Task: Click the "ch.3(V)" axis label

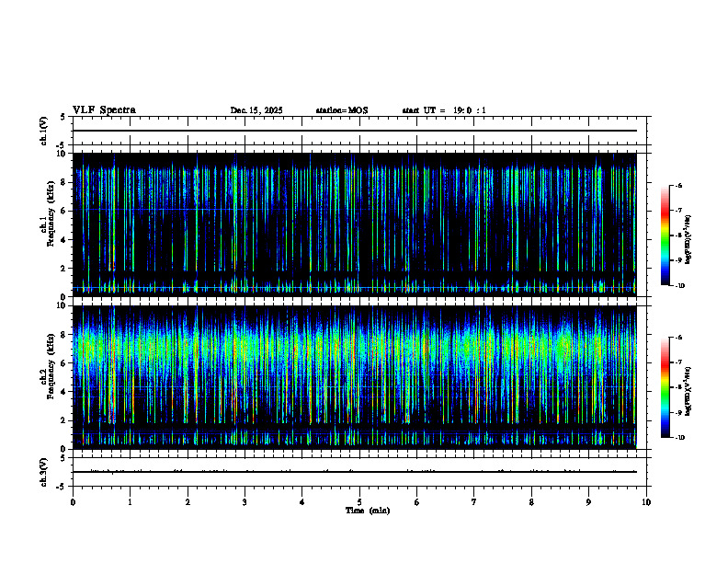Action: [x=43, y=472]
